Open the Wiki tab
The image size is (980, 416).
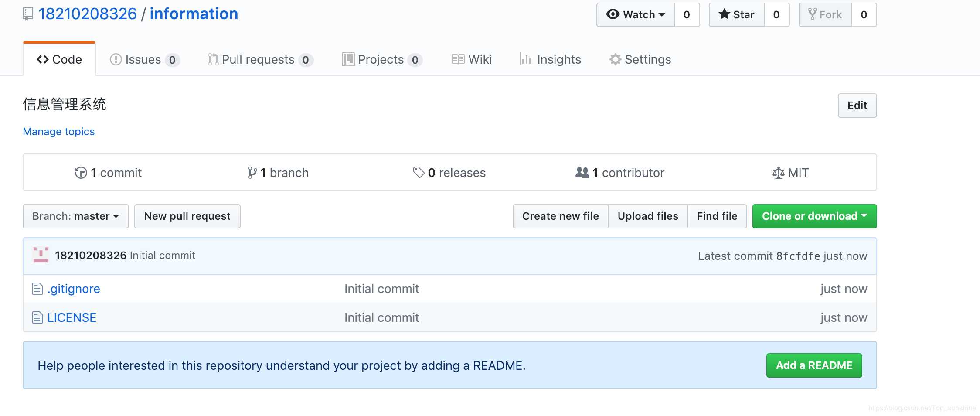coord(472,59)
